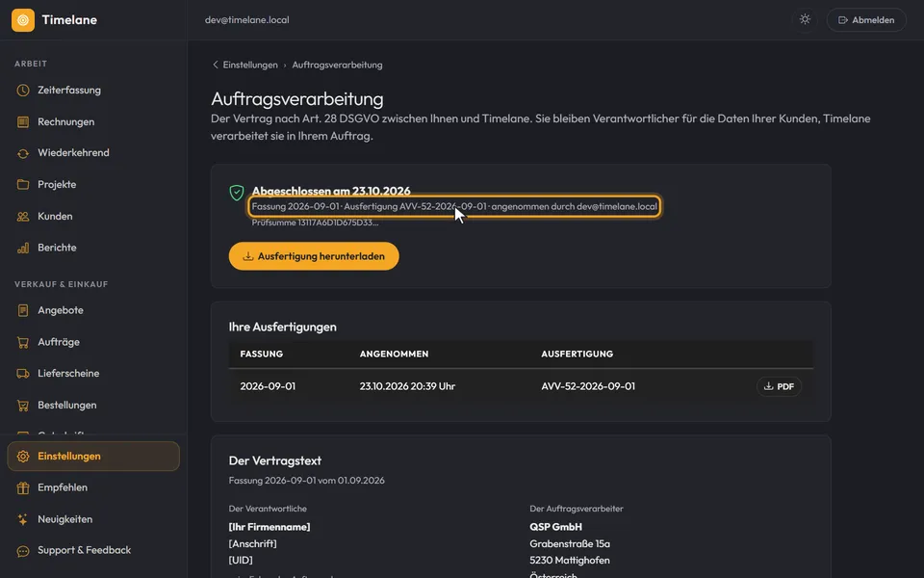The height and width of the screenshot is (578, 924).
Task: Click Prüfsumme 13117A6D1D675D33 text
Action: pyautogui.click(x=315, y=223)
